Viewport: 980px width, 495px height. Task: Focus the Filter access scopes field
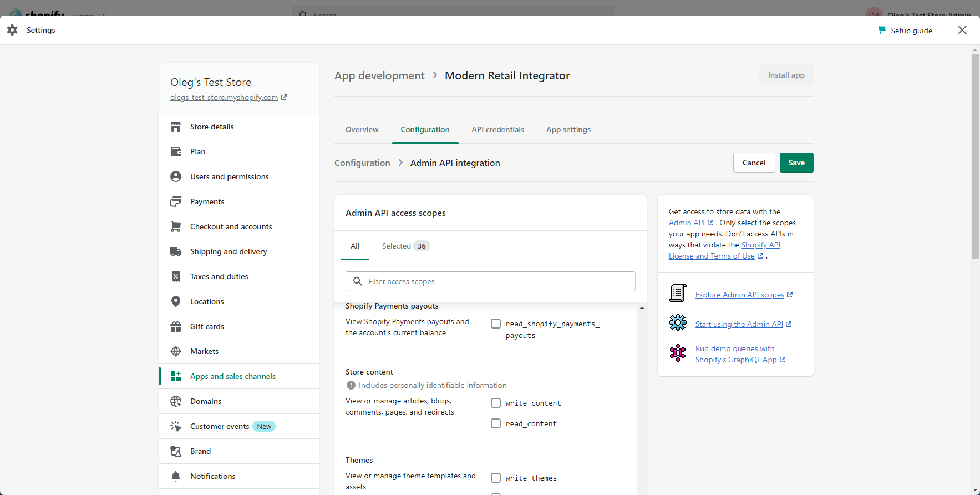(x=490, y=281)
